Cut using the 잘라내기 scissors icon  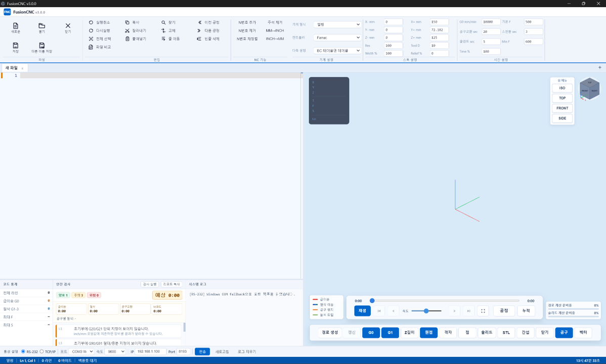click(127, 30)
